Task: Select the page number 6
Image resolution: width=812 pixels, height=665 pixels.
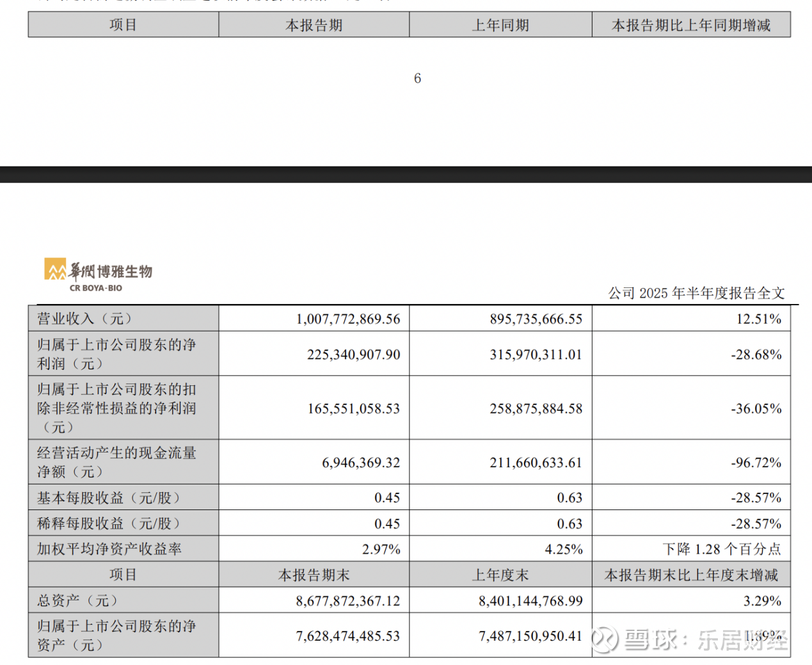Action: tap(417, 78)
